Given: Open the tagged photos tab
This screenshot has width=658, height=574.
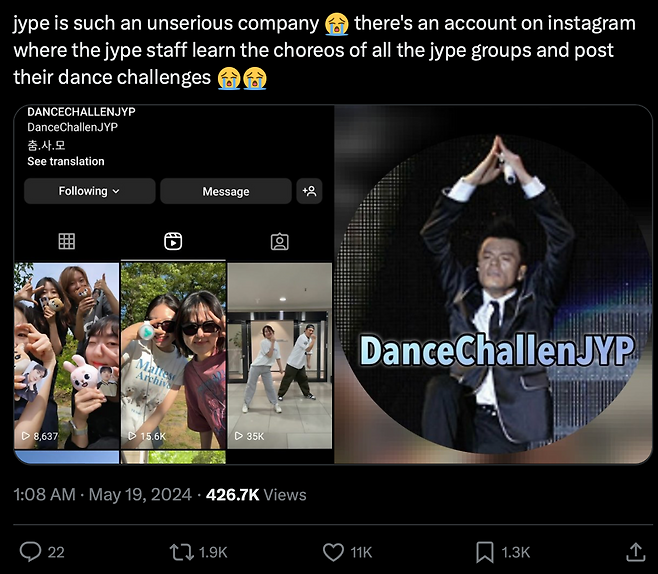Looking at the screenshot, I should (x=280, y=241).
